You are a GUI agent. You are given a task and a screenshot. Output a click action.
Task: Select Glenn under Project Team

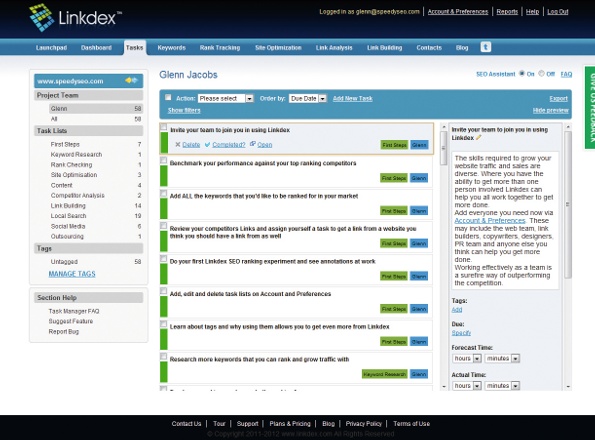[x=96, y=108]
